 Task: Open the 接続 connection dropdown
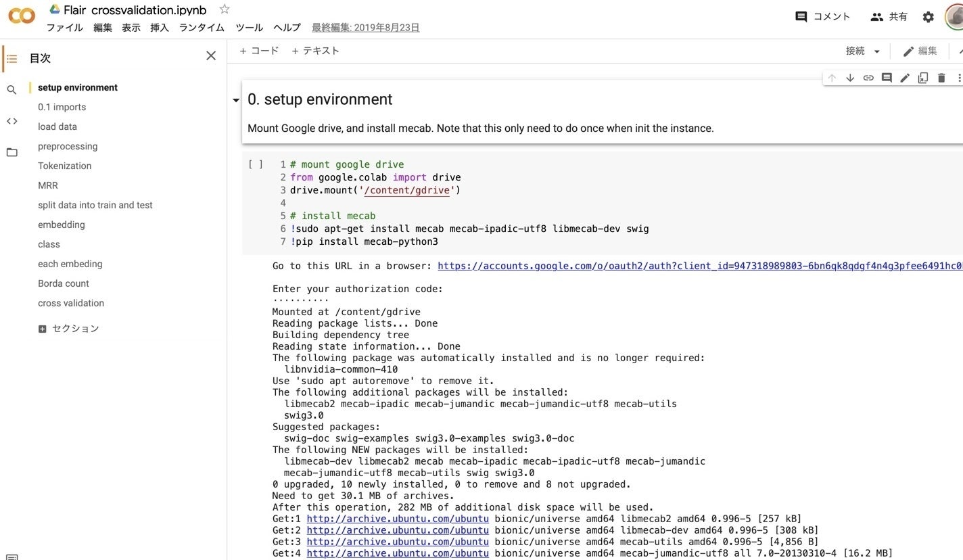(862, 51)
